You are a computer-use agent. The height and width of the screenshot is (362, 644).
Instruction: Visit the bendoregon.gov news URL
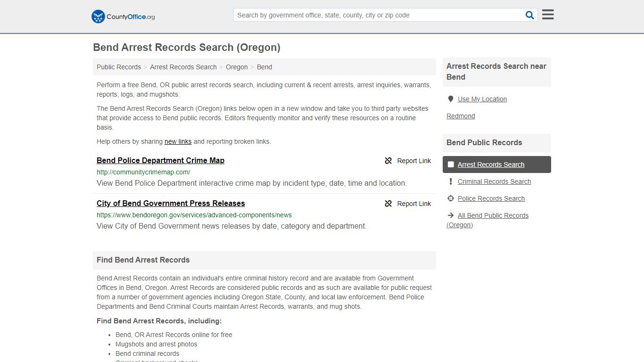tap(194, 215)
